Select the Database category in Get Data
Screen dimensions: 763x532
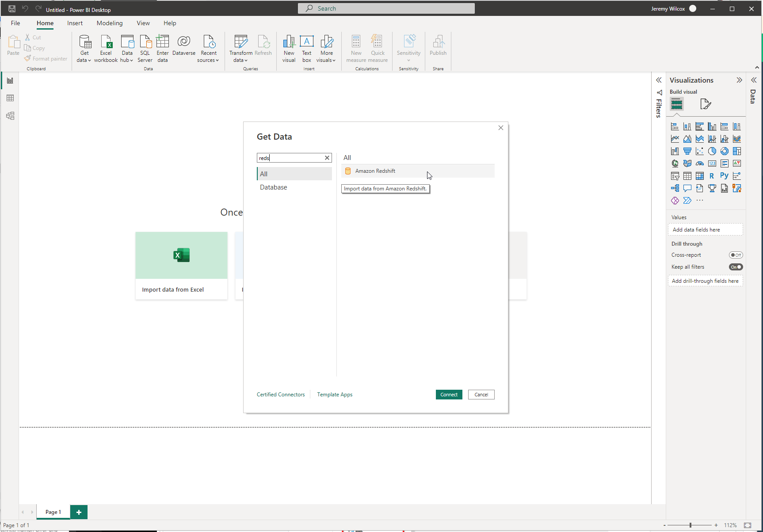click(294, 187)
